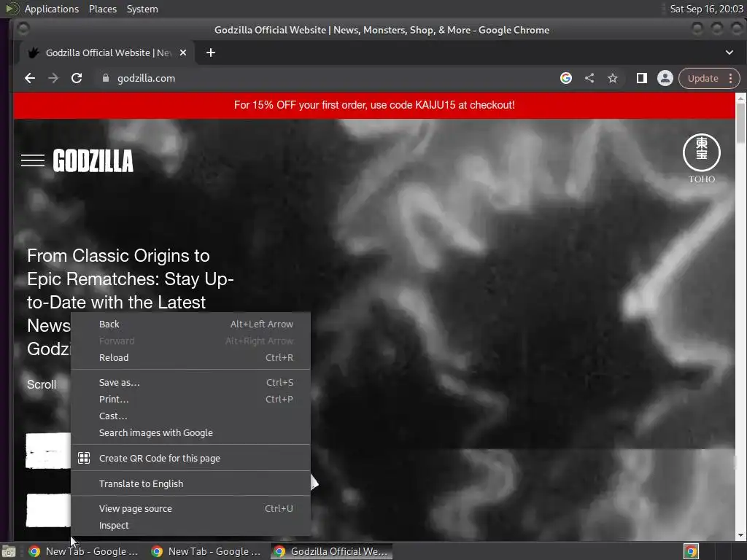Choose Back in the context menu
747x560 pixels.
click(190, 324)
